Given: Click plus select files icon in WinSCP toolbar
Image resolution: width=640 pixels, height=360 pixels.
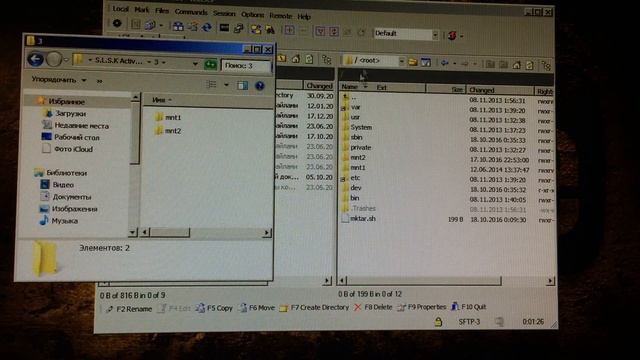Looking at the screenshot, I should tap(289, 30).
